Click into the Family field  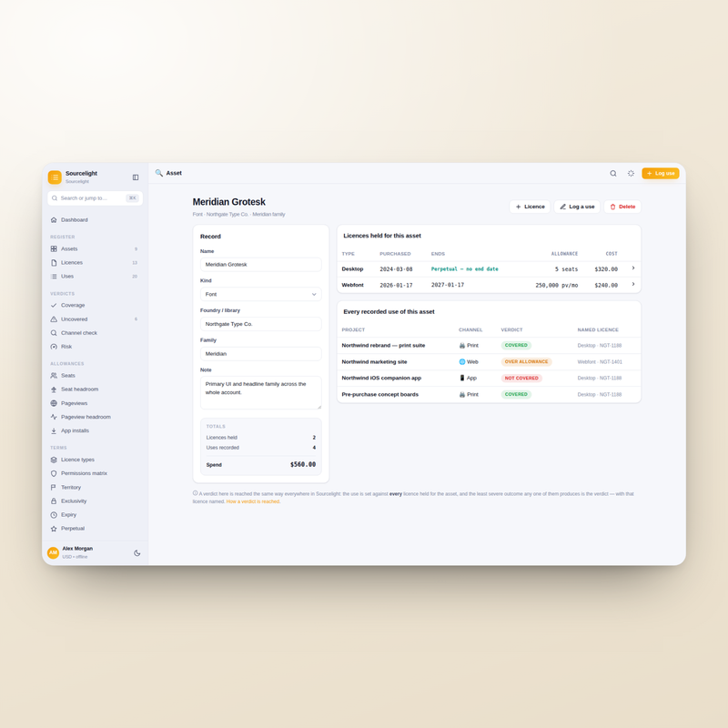click(260, 354)
